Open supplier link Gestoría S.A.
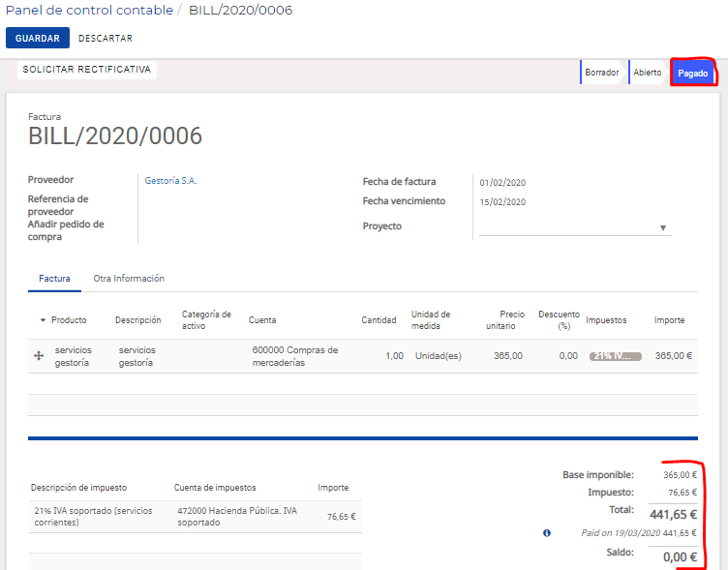Viewport: 728px width, 570px height. [x=170, y=181]
